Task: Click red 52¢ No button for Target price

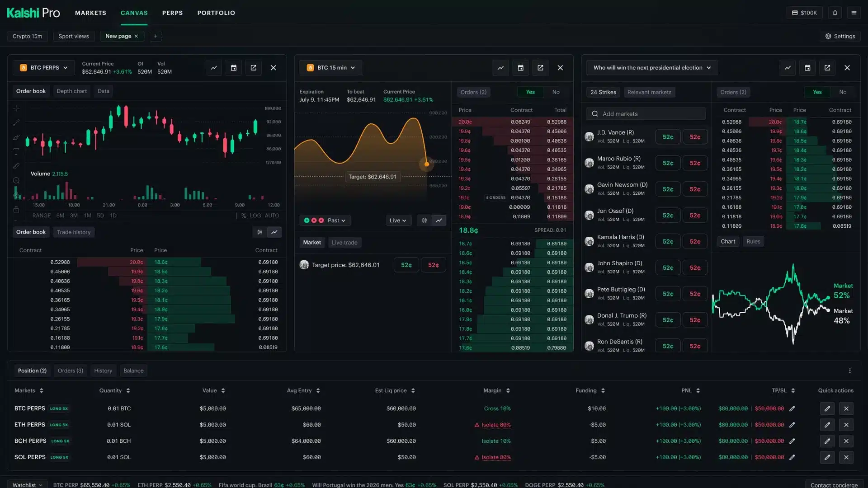Action: pos(433,265)
